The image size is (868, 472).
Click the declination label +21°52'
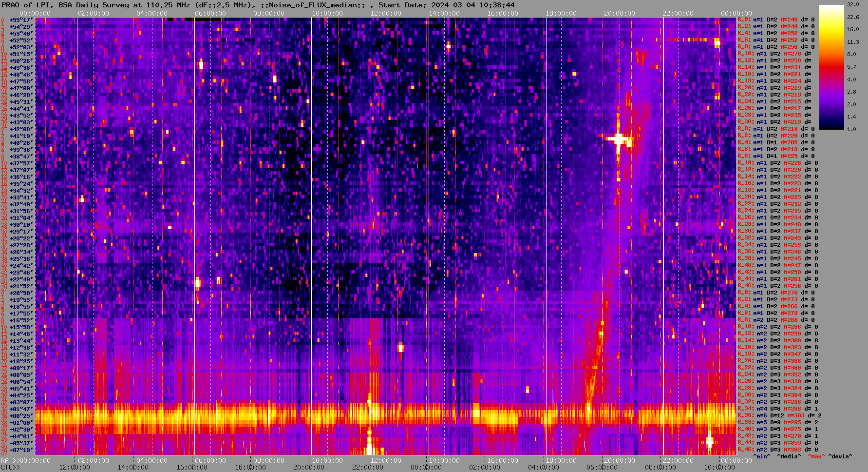click(21, 286)
